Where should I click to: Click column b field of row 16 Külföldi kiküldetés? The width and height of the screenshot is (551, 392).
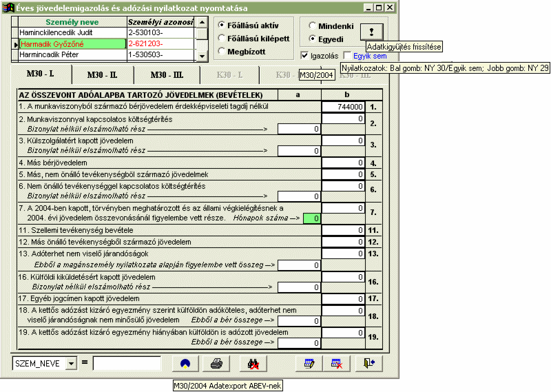coord(343,277)
